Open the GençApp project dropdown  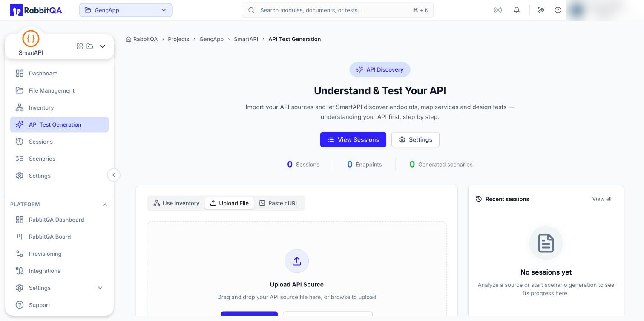(x=126, y=10)
